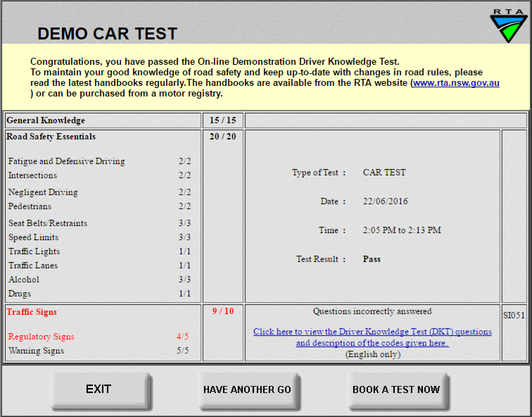The width and height of the screenshot is (532, 417).
Task: Select the General Knowledge heading
Action: (46, 120)
